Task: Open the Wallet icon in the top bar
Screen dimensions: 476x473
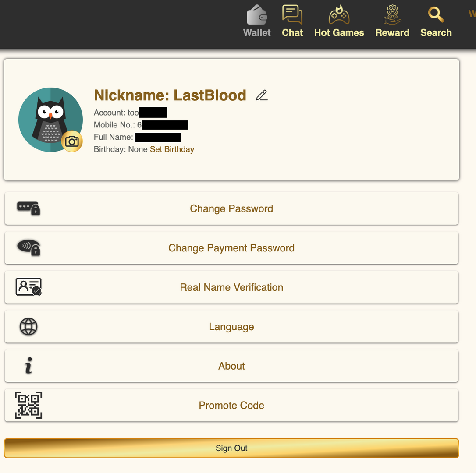Action: pyautogui.click(x=257, y=15)
